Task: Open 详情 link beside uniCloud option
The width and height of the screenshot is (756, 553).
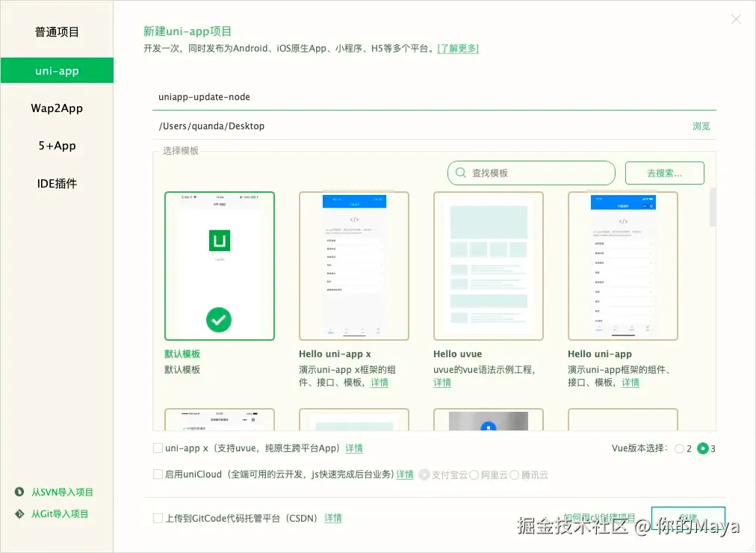Action: (x=405, y=475)
